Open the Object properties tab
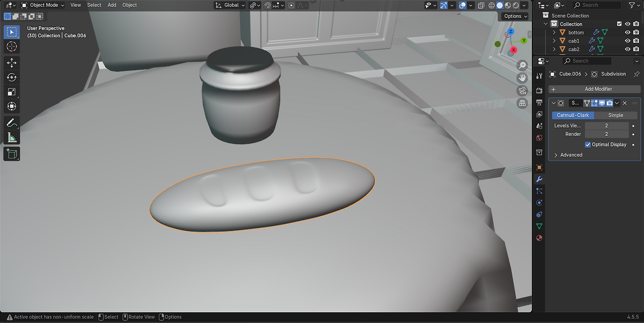The image size is (644, 323). pos(539,167)
